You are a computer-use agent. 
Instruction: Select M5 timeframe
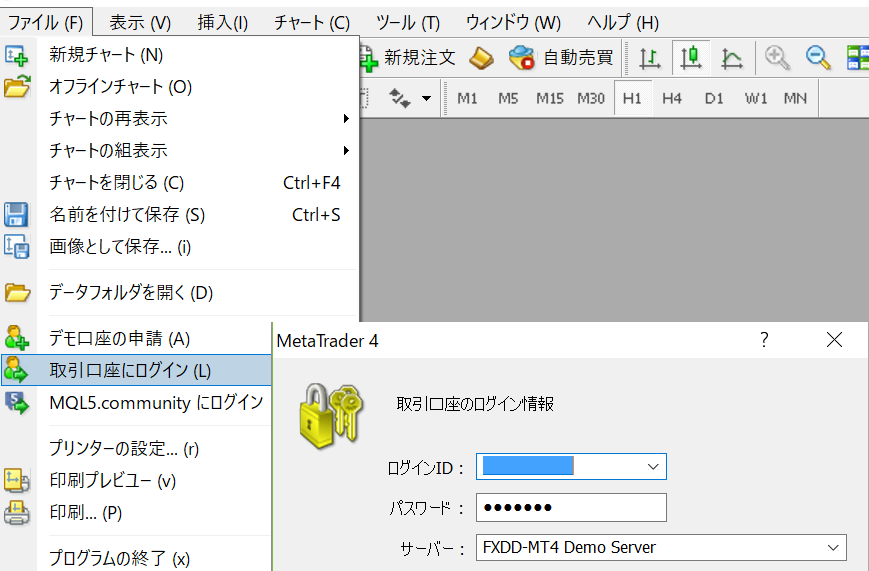pos(508,99)
